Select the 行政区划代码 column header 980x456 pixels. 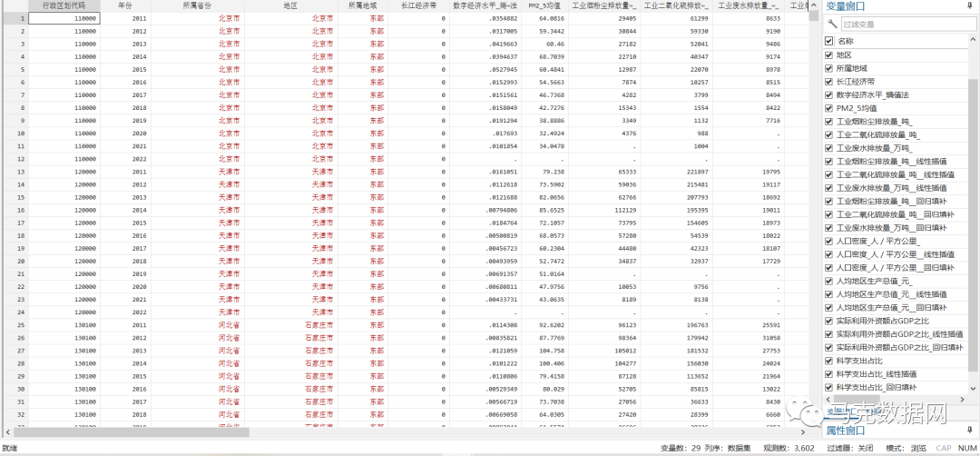coord(64,5)
